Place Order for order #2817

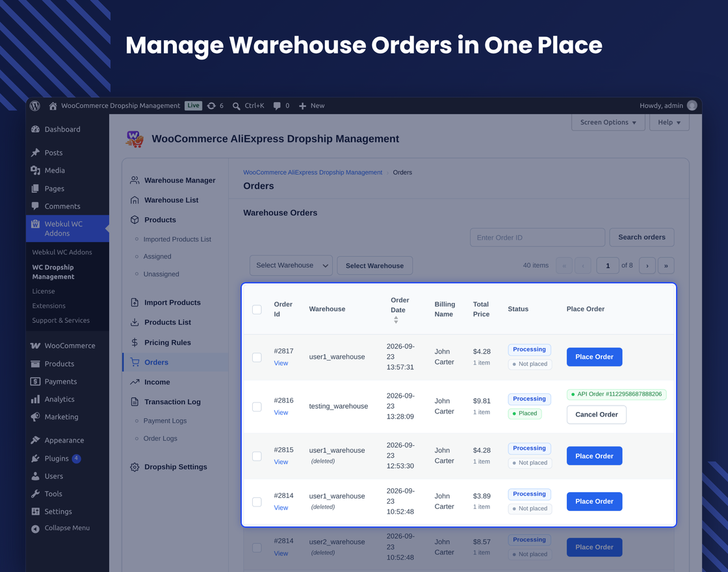click(x=594, y=357)
